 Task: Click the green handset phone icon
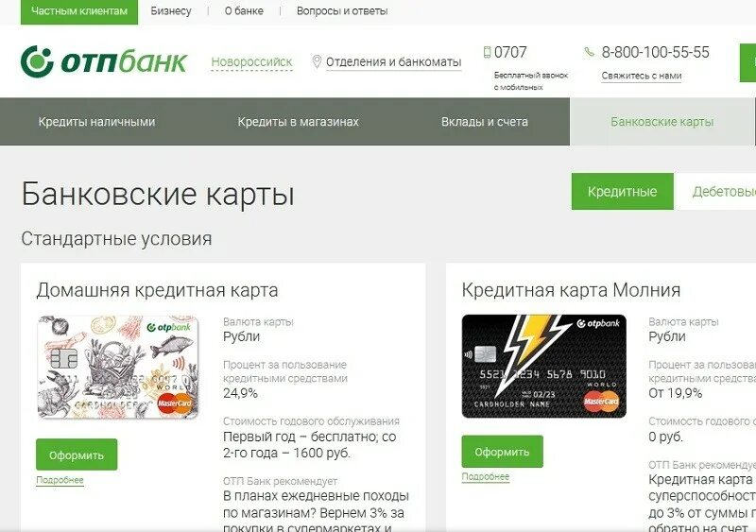pos(589,52)
